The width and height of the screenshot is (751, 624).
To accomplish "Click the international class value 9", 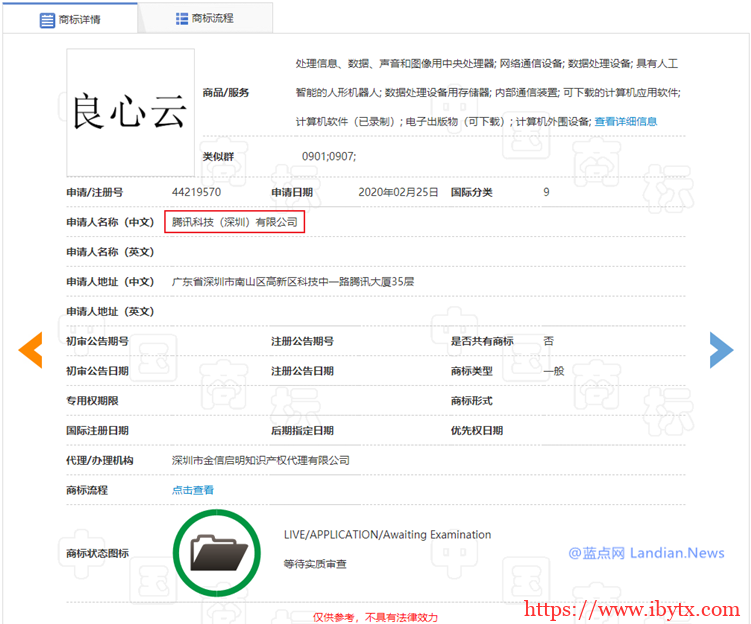I will coord(546,192).
